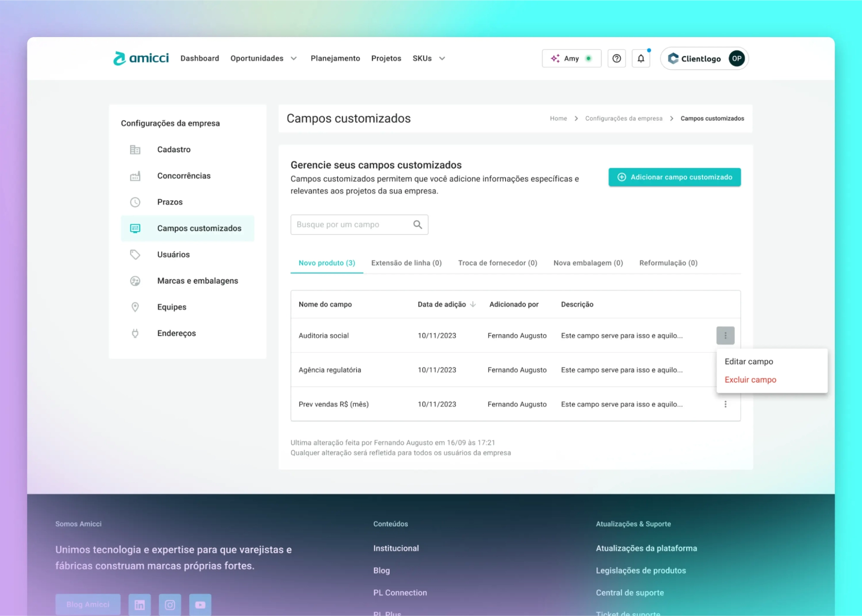Open the help question mark icon
The image size is (862, 616).
point(616,59)
